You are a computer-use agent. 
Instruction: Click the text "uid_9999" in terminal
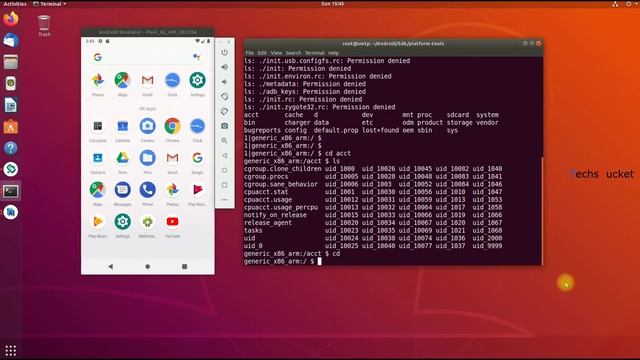tap(487, 246)
